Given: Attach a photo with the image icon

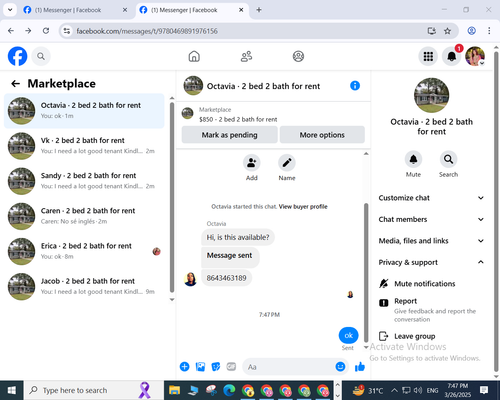Looking at the screenshot, I should click(x=200, y=367).
